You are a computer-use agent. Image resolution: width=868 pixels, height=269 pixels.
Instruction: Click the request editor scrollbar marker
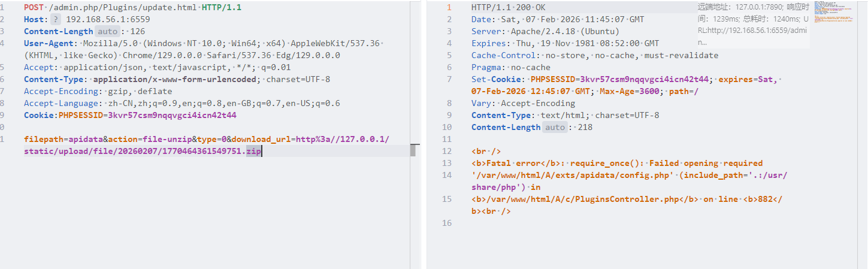413,151
